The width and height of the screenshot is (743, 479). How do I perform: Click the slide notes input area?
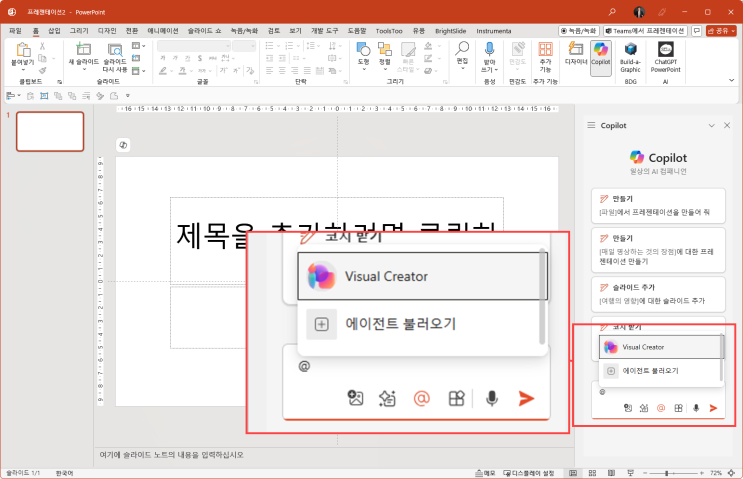click(x=334, y=455)
